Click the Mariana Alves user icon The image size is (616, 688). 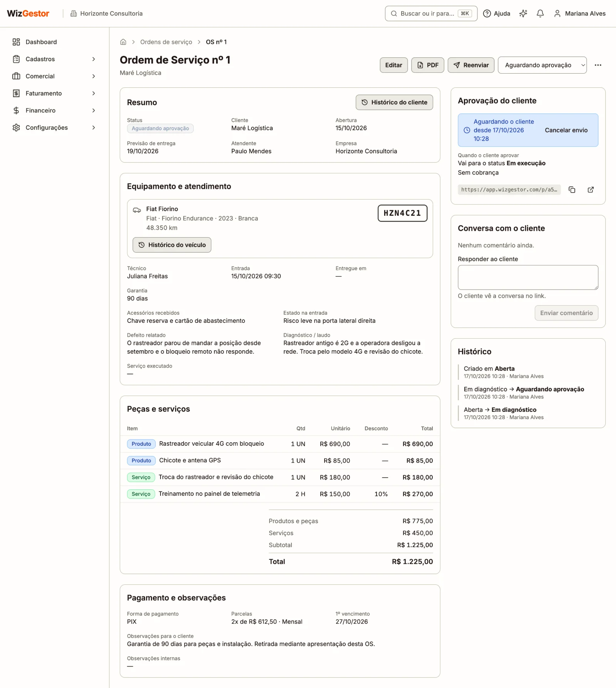coord(557,13)
